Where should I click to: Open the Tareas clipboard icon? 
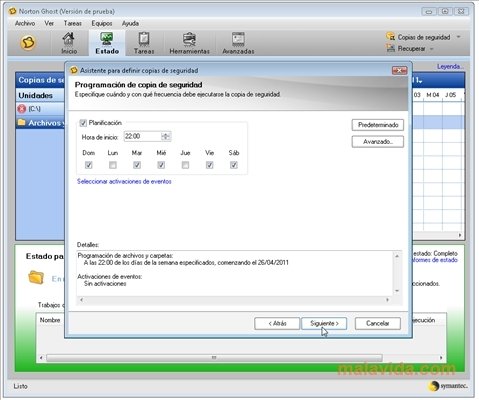pyautogui.click(x=144, y=39)
